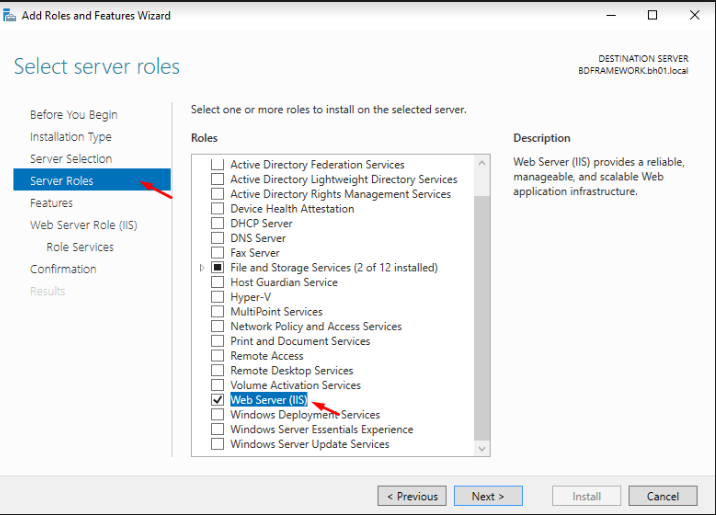Click the wizard icon in title bar
716x515 pixels.
coord(10,15)
